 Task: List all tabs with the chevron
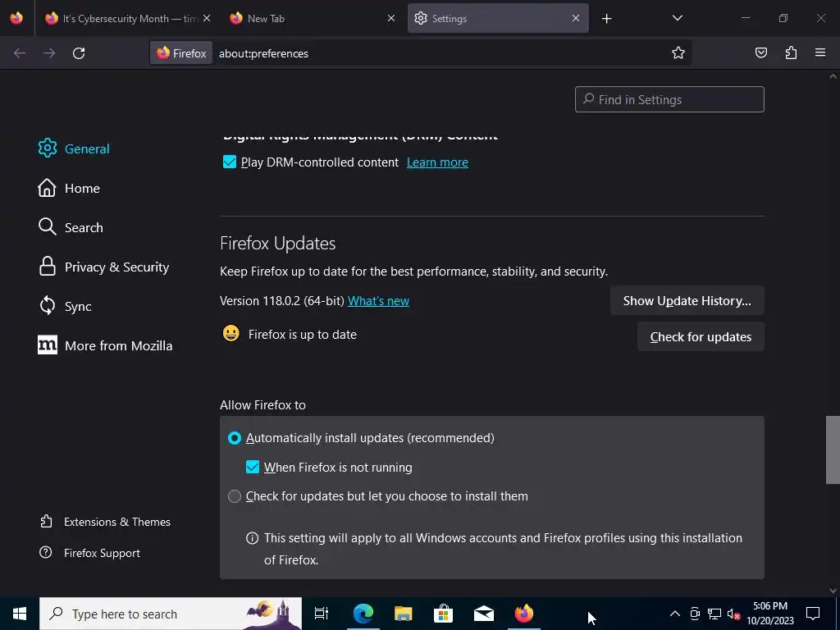[677, 18]
